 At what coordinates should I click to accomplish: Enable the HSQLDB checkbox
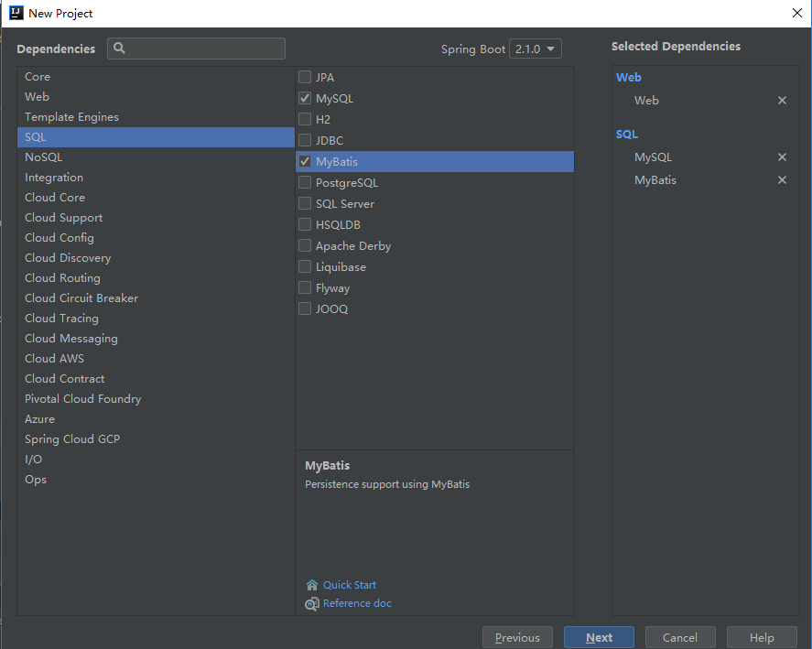point(305,224)
